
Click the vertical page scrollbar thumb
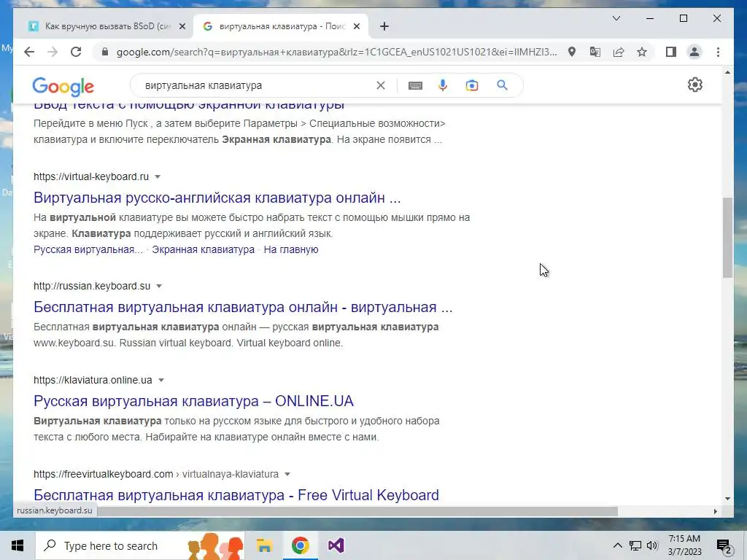pos(727,237)
